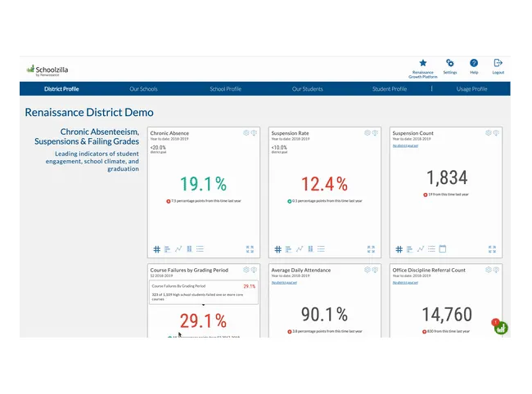
Task: Click <20.0% district goal on Chronic Absence
Action: coord(158,149)
